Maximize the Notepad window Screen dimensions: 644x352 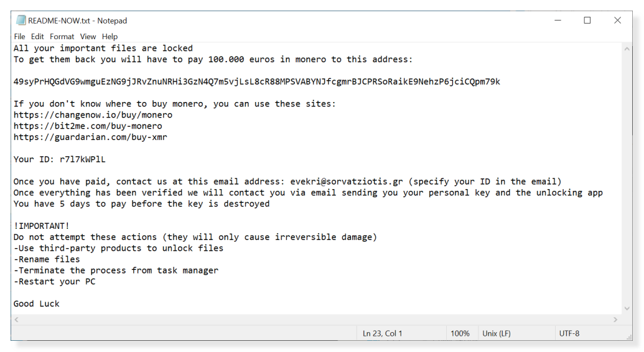coord(587,21)
